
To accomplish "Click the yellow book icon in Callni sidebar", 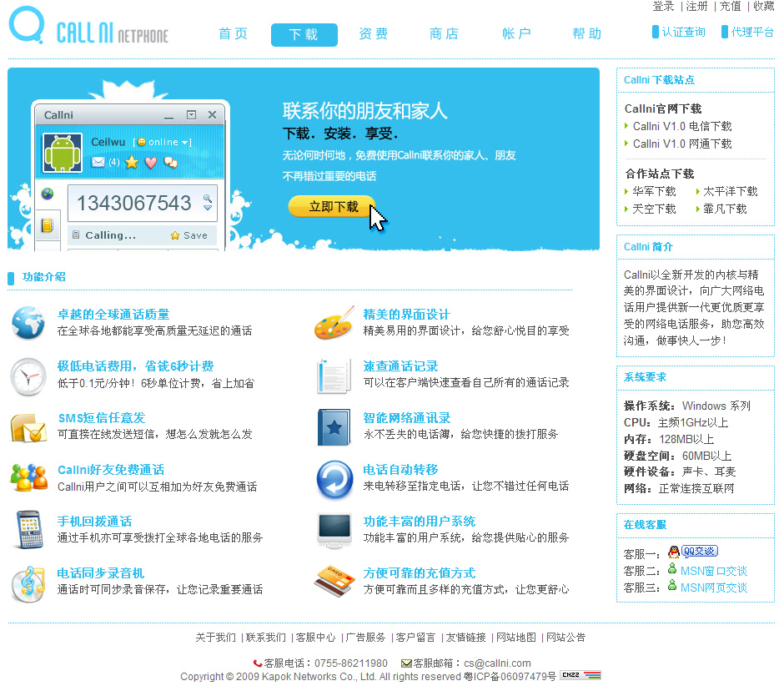I will pos(48,225).
